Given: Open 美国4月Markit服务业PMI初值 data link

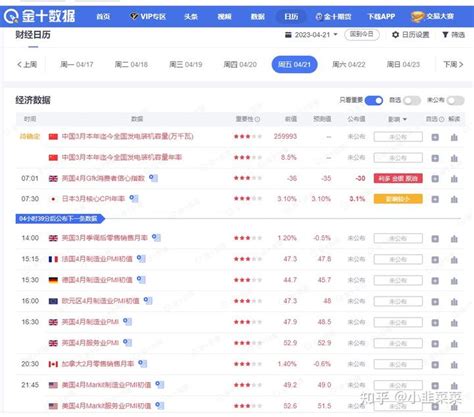Looking at the screenshot, I should [x=106, y=406].
